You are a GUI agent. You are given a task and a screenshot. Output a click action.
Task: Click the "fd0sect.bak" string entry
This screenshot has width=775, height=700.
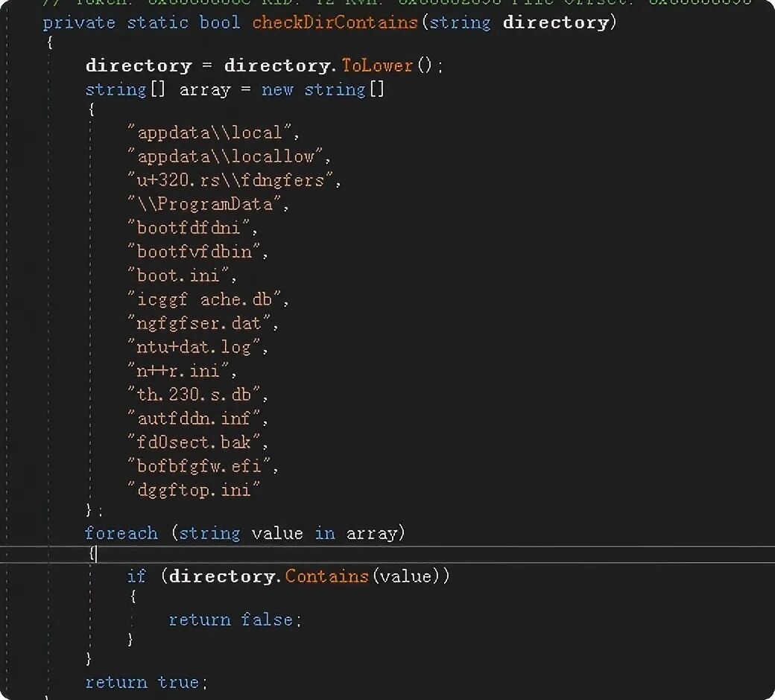point(197,442)
